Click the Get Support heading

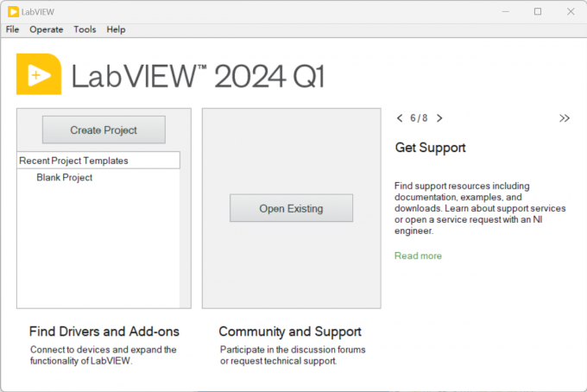pos(430,148)
